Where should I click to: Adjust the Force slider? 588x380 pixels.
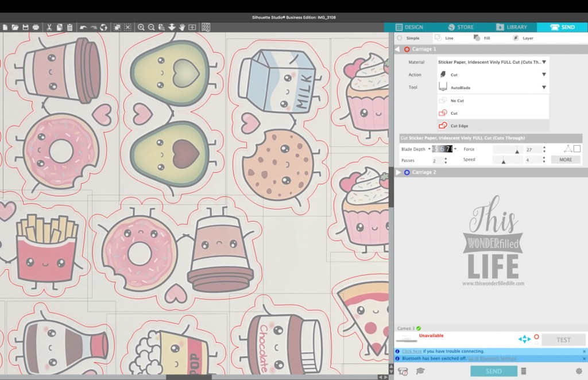(517, 150)
